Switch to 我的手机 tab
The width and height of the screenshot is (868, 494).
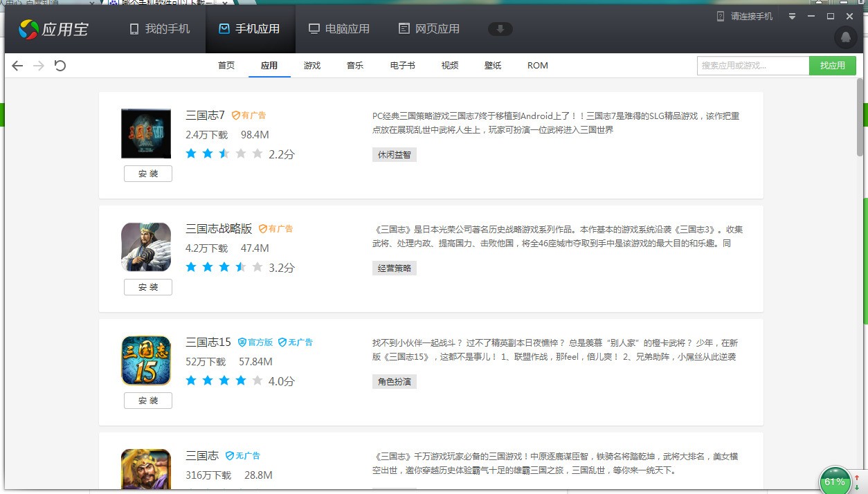160,29
